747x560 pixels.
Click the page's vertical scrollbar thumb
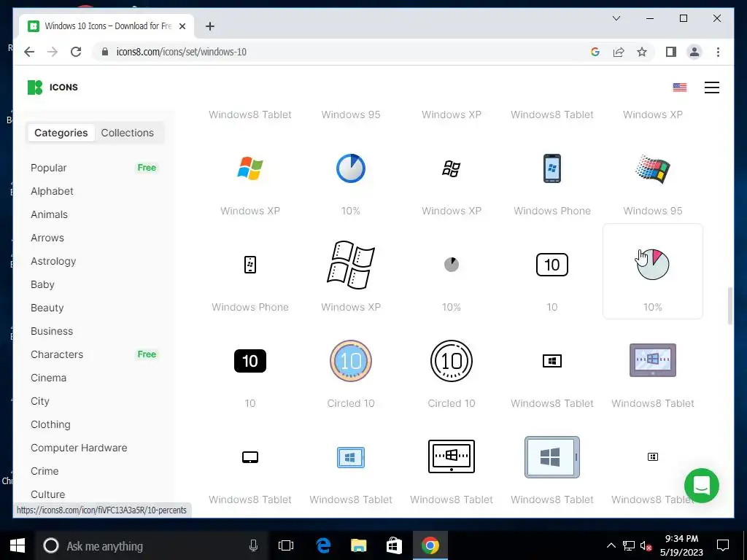coord(729,306)
